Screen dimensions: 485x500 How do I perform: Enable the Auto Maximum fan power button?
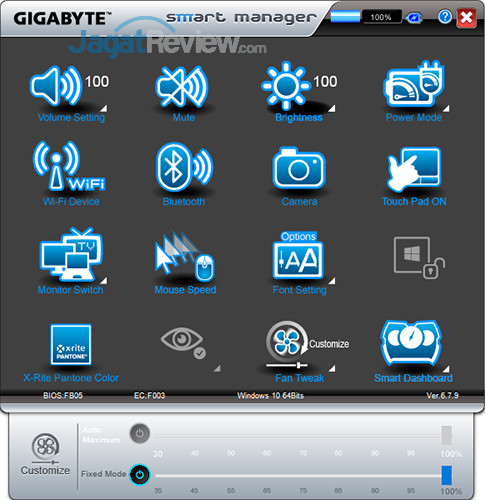pos(140,433)
